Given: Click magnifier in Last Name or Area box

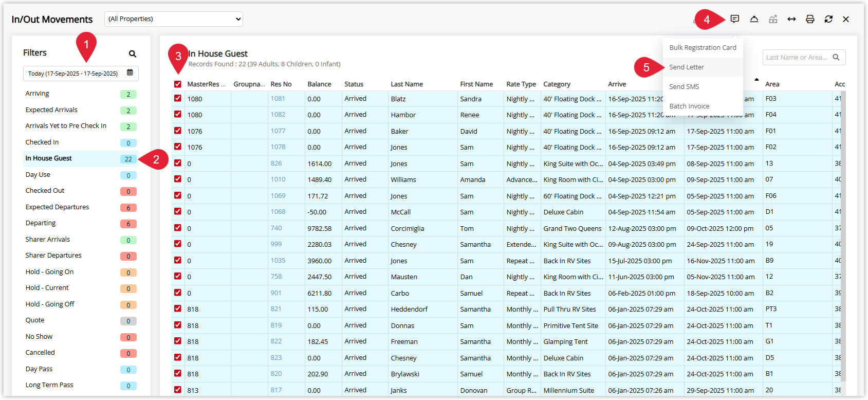Looking at the screenshot, I should pyautogui.click(x=836, y=57).
